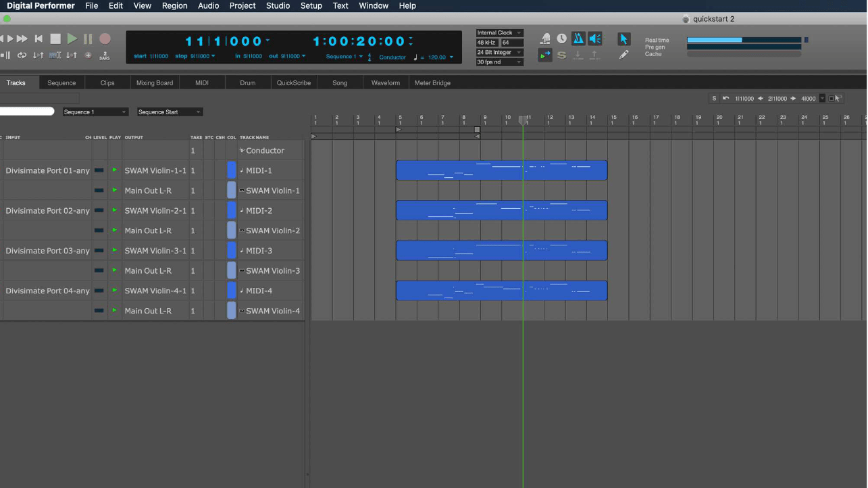868x488 pixels.
Task: Open the Drum tab
Action: [x=248, y=82]
